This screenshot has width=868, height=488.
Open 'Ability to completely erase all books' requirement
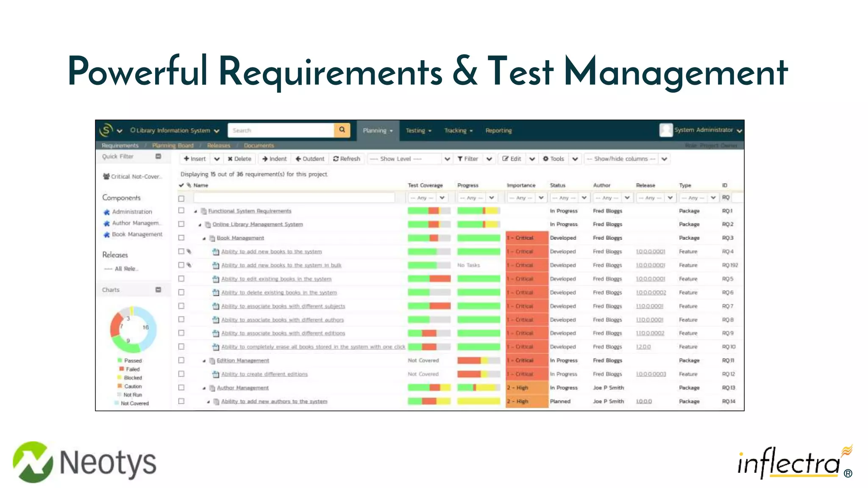[x=313, y=347]
